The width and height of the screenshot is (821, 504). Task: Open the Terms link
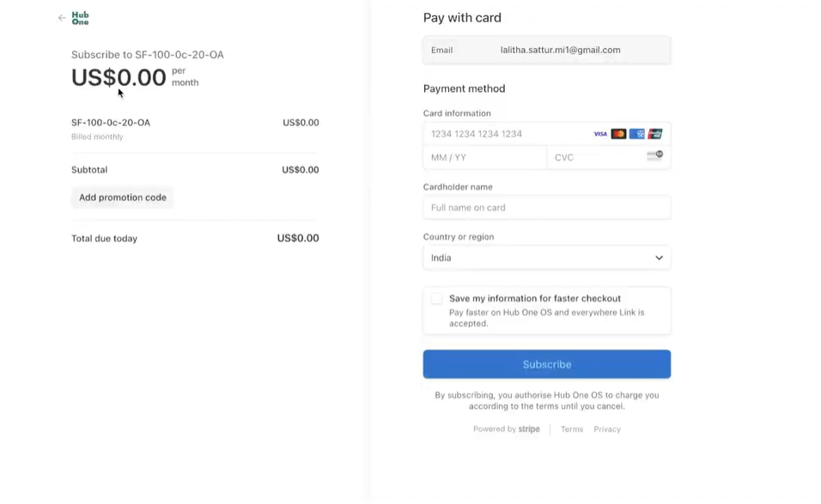[x=572, y=429]
